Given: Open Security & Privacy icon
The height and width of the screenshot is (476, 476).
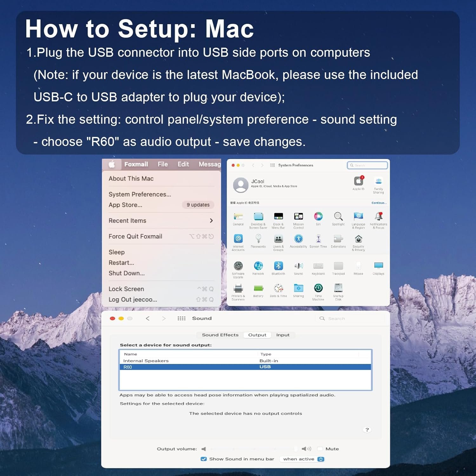Looking at the screenshot, I should [358, 239].
